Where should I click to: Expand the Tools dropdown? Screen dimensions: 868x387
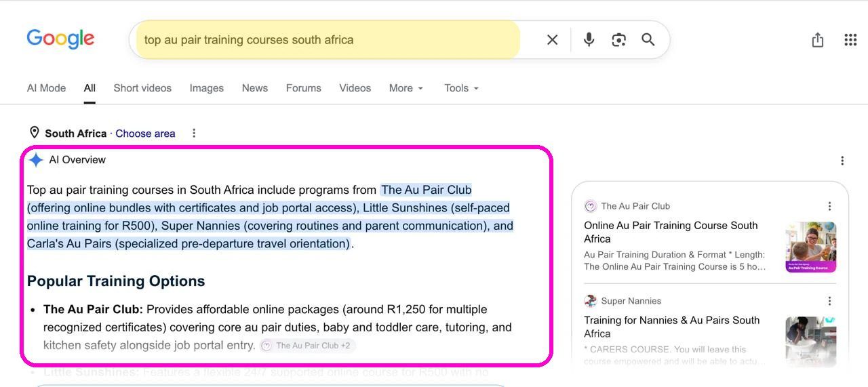462,88
